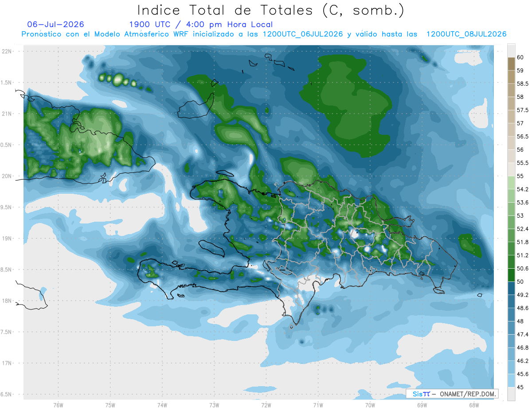Click the "21N" latitude label
Screen dimensions: 532x411
click(x=8, y=114)
